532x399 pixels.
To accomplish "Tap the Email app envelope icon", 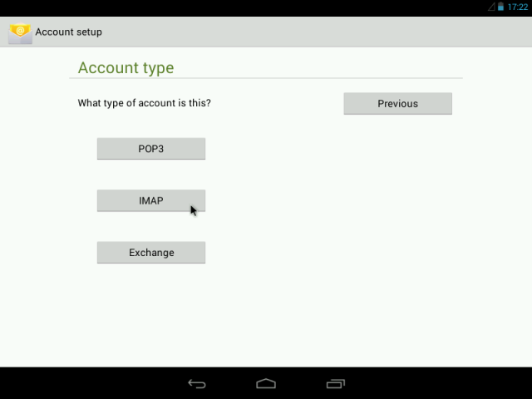I will coord(20,32).
